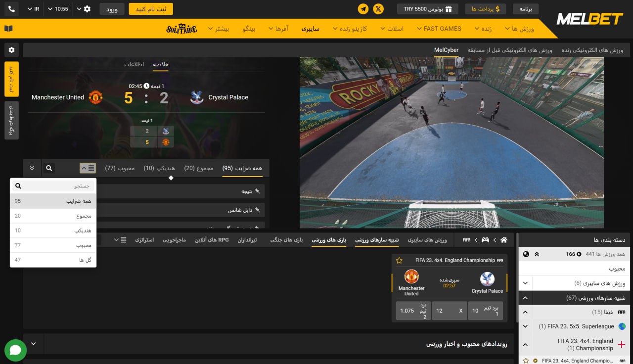This screenshot has width=633, height=364.
Task: Click the gamepad icon in breadcrumb
Action: [486, 240]
